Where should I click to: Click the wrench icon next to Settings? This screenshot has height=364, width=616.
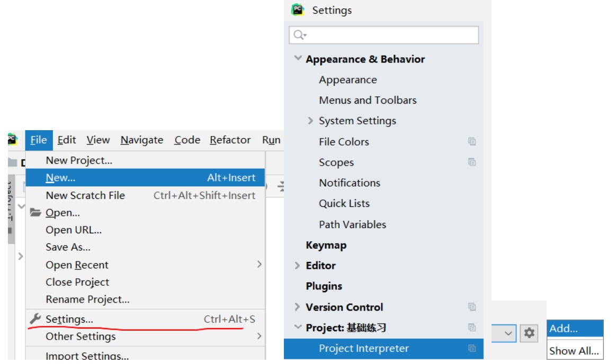click(x=35, y=319)
